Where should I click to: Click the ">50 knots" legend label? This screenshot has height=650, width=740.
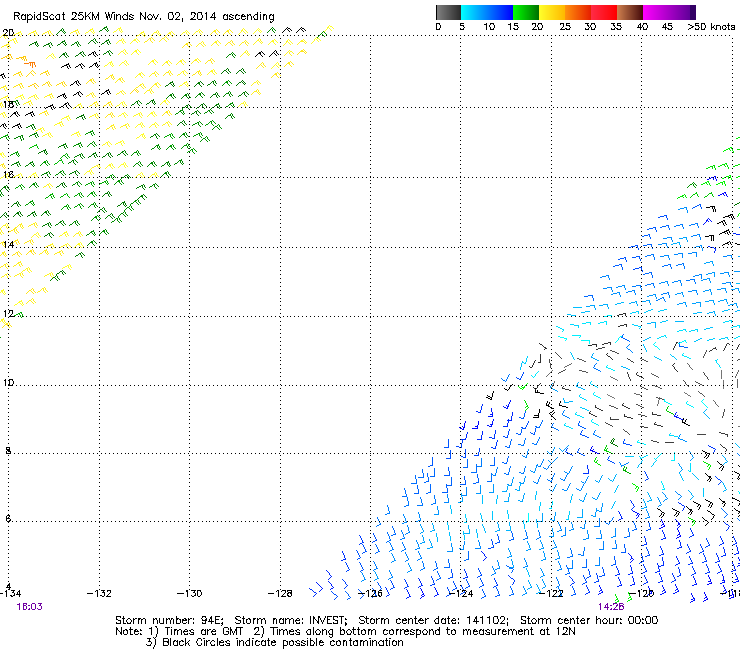click(x=711, y=26)
